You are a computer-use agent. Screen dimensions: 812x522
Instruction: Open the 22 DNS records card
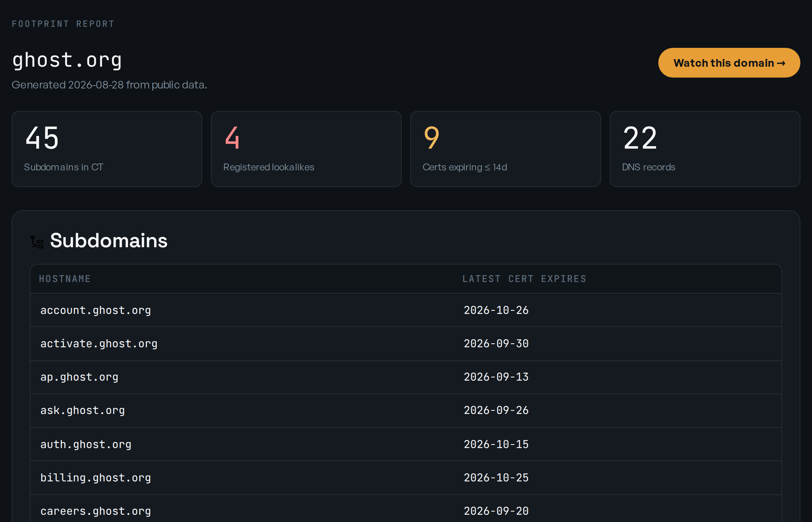click(705, 149)
